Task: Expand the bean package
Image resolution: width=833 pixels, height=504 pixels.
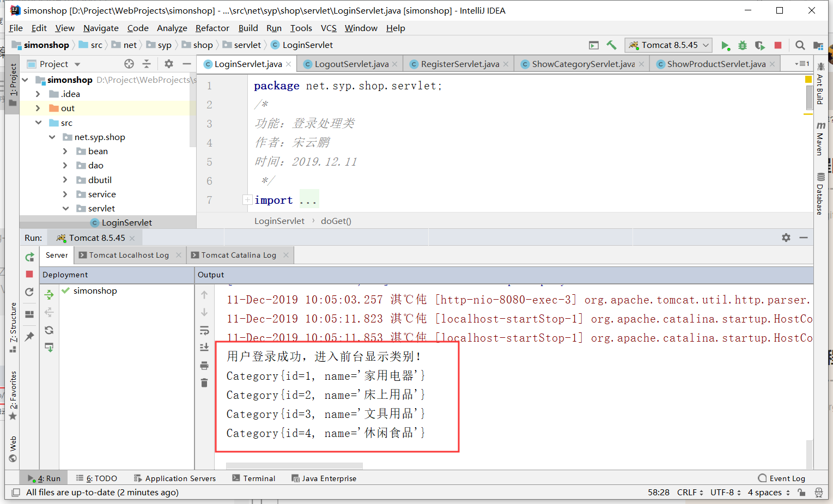Action: [65, 151]
